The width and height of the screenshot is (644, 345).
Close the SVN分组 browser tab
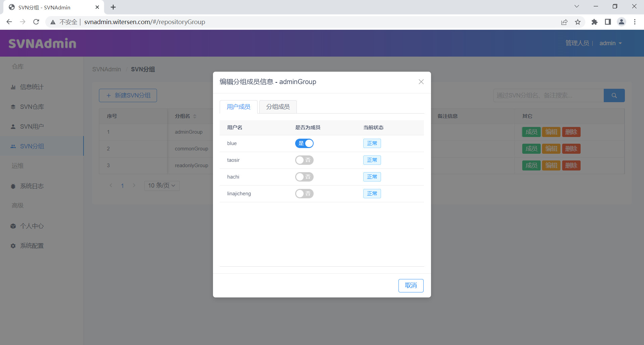click(x=97, y=7)
